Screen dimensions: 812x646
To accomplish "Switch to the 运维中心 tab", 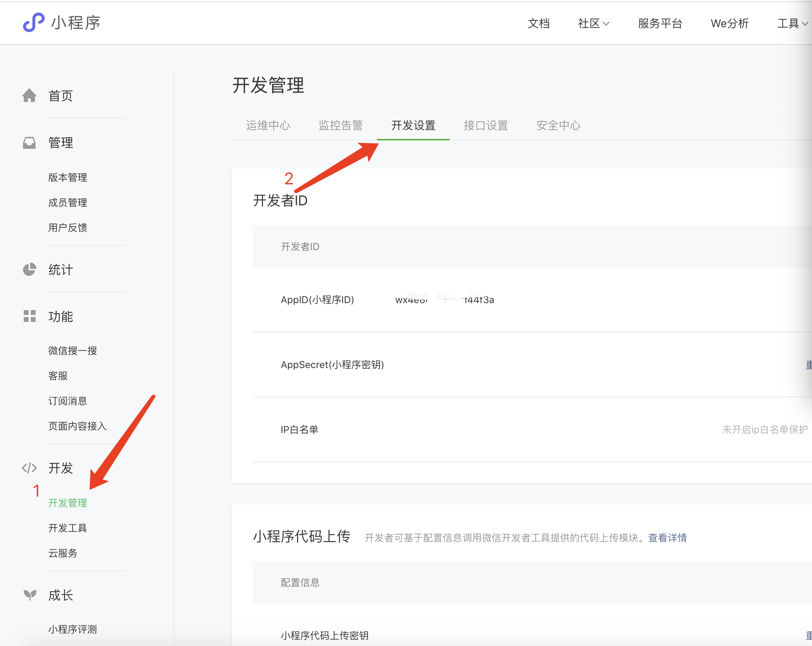I will click(268, 125).
